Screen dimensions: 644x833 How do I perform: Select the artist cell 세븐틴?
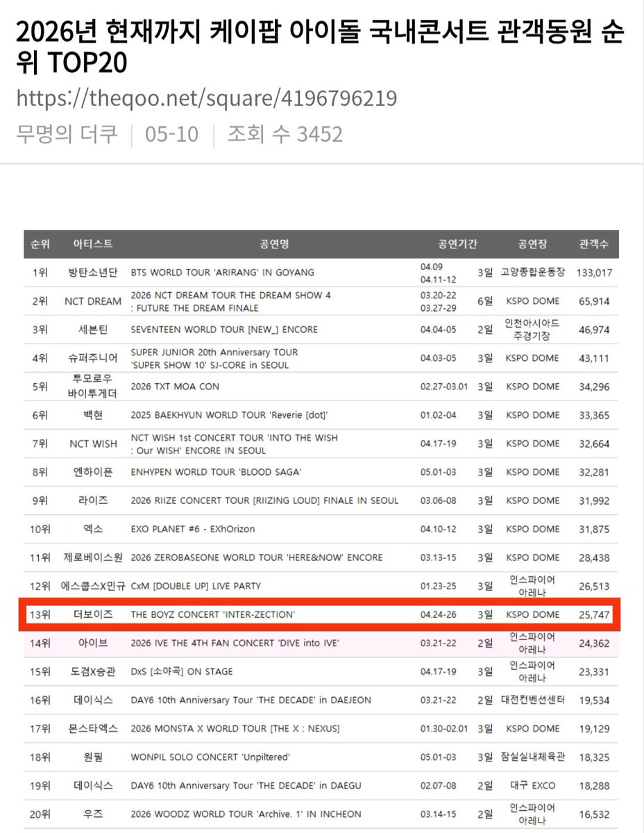tap(93, 330)
